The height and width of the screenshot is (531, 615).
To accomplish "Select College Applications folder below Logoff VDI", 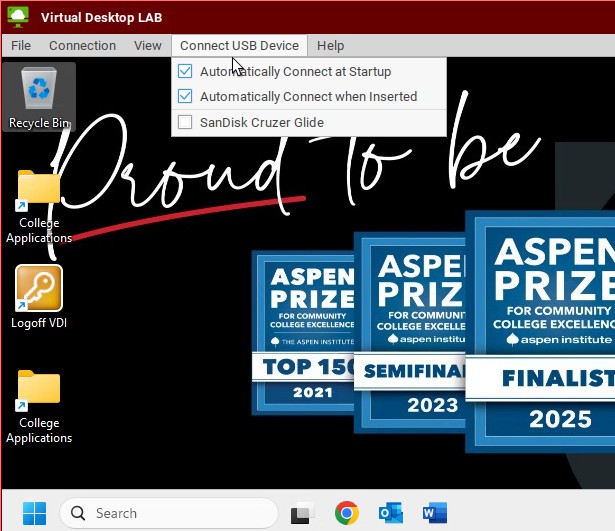I will 39,390.
